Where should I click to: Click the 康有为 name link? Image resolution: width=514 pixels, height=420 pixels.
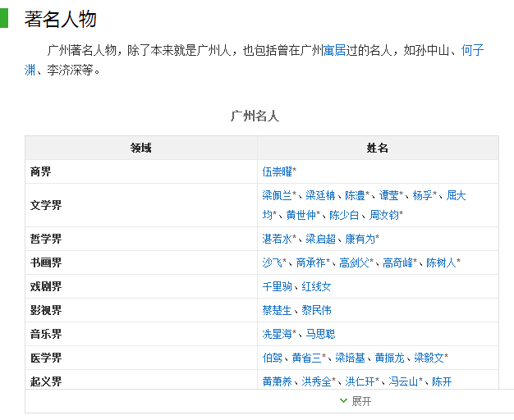(360, 239)
